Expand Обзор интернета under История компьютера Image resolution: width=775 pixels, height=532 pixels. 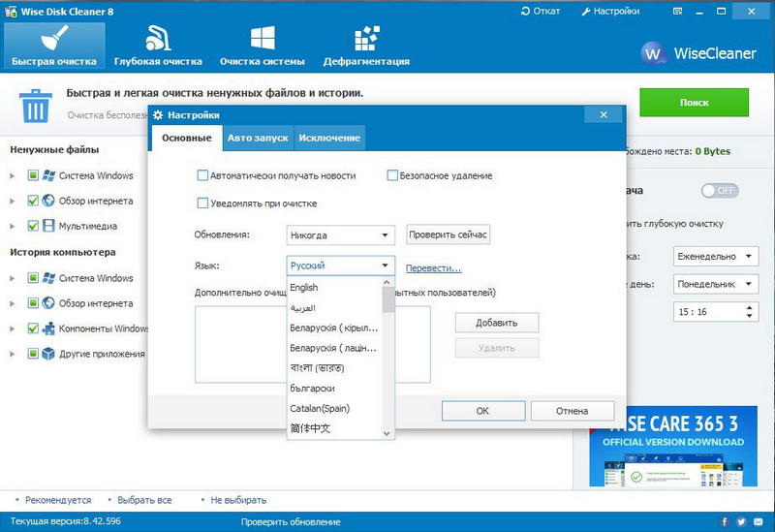[13, 303]
